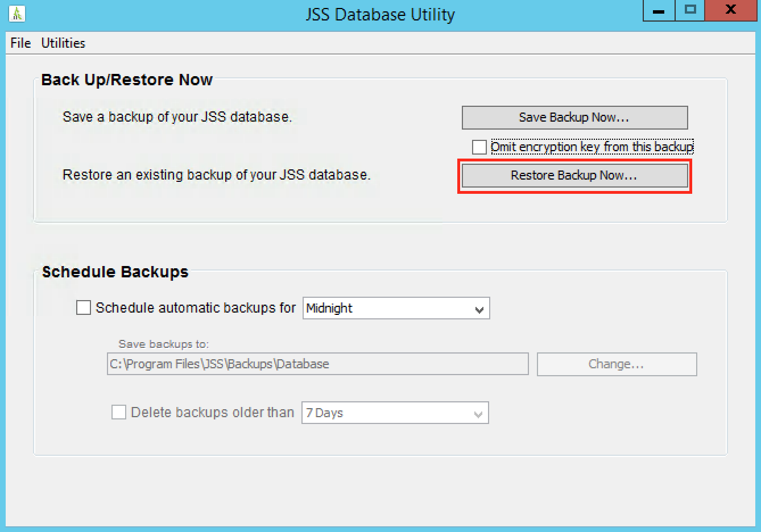This screenshot has height=532, width=761.
Task: Maximize the JSS Database Utility window
Action: coord(689,11)
